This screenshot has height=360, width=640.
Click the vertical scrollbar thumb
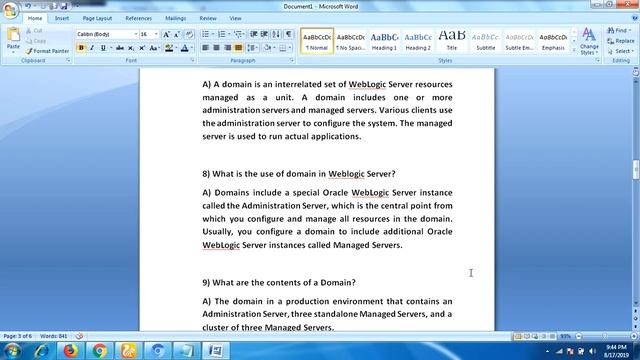click(636, 170)
